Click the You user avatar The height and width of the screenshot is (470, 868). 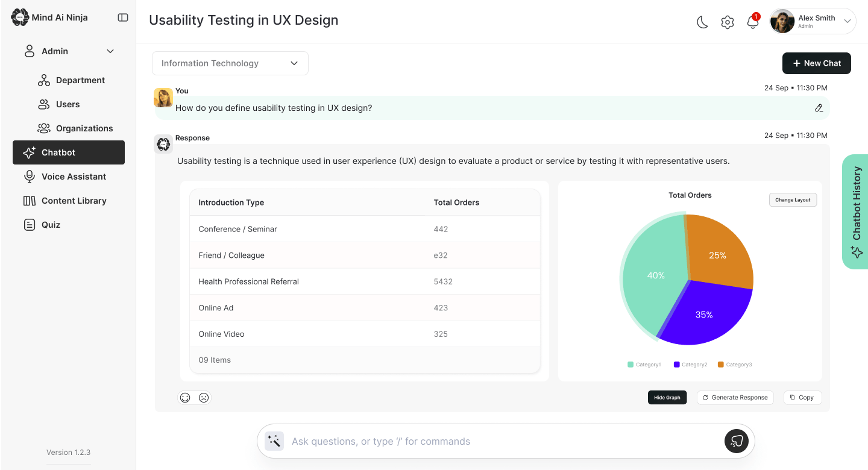click(x=163, y=98)
